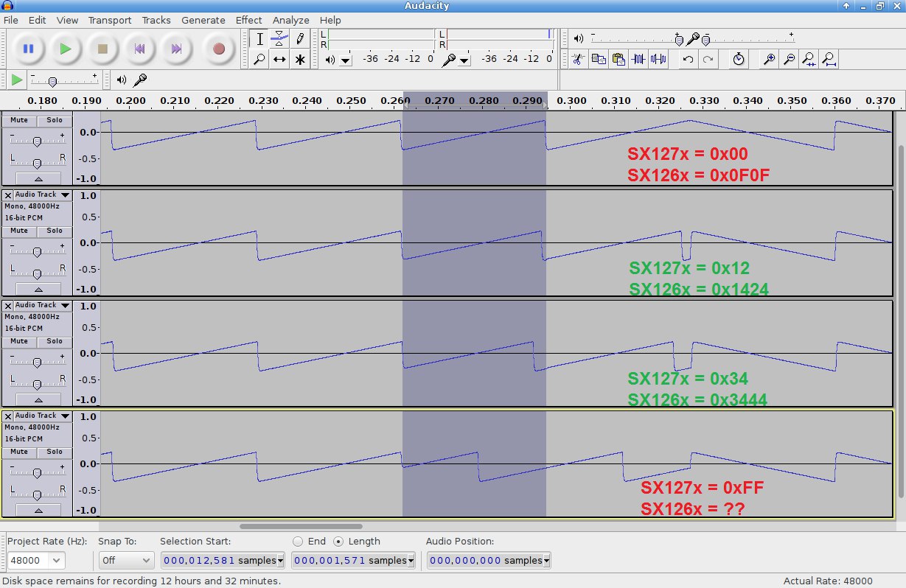Click the horizontal scrollbar below the tracks
Image resolution: width=906 pixels, height=588 pixels.
[x=301, y=526]
